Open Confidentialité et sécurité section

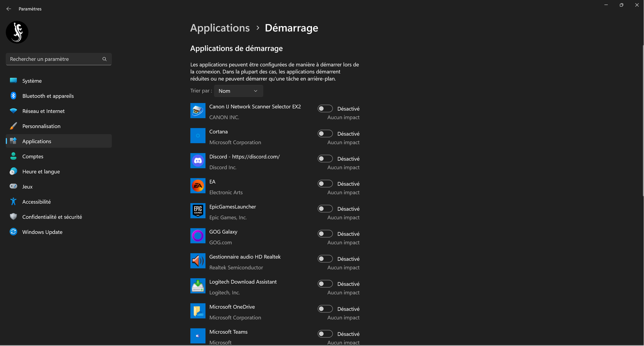pos(59,217)
